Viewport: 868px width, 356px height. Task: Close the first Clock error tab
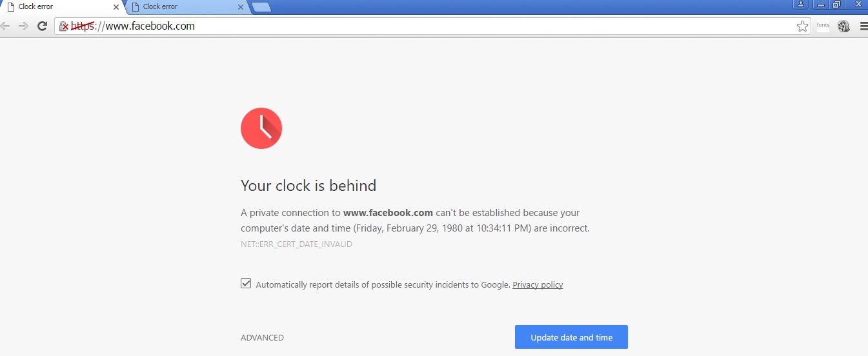click(x=116, y=7)
